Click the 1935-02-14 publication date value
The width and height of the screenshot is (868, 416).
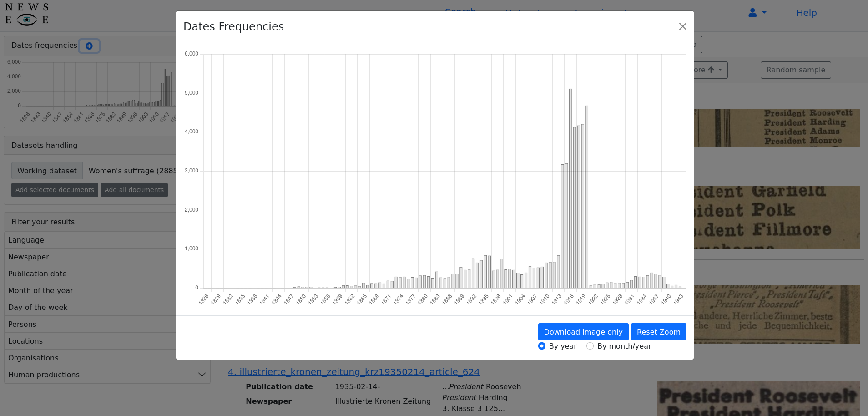pyautogui.click(x=358, y=386)
